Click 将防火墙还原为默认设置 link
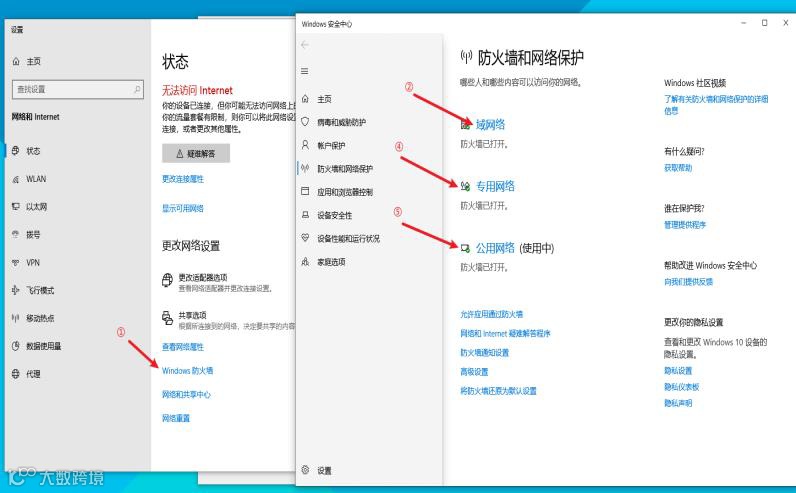Viewport: 796px width, 493px height. click(x=499, y=391)
